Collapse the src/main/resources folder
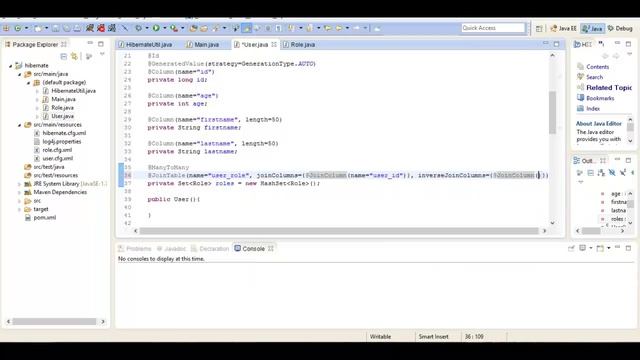This screenshot has height=360, width=640. pos(19,125)
